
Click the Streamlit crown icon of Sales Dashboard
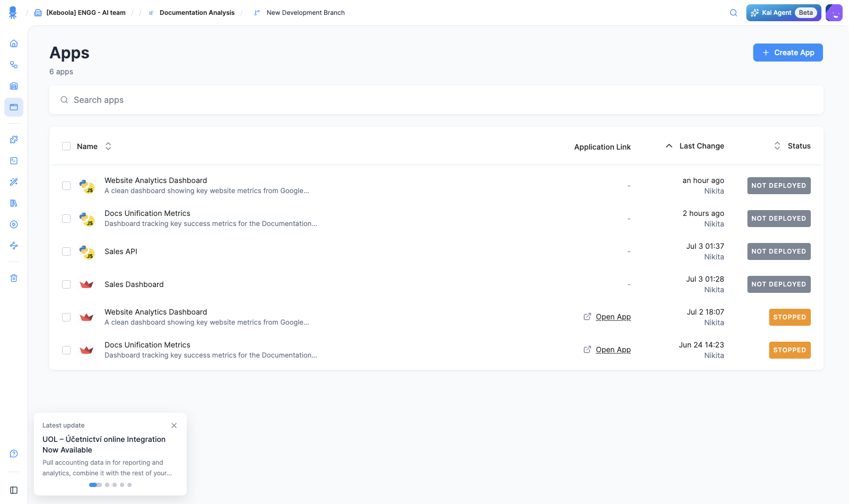[86, 284]
